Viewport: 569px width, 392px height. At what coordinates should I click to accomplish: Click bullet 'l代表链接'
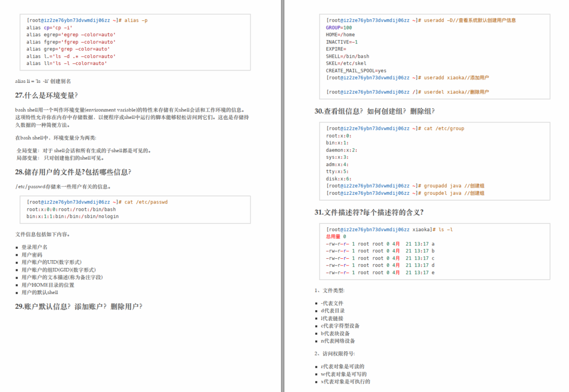pyautogui.click(x=332, y=318)
